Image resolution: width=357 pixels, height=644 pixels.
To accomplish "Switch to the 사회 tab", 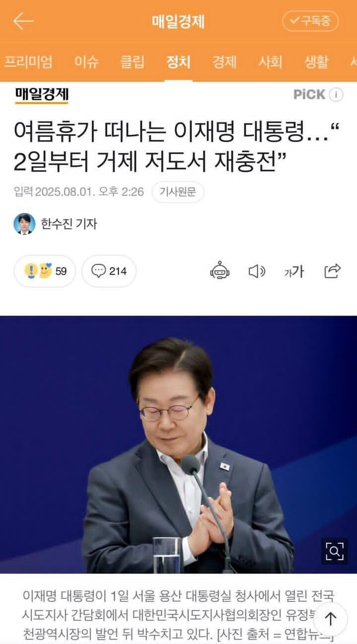I will pyautogui.click(x=270, y=62).
